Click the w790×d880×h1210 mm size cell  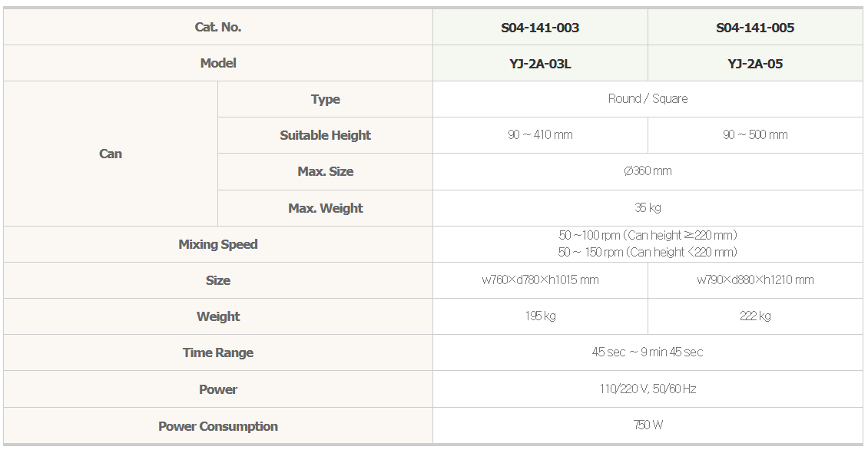click(x=755, y=280)
